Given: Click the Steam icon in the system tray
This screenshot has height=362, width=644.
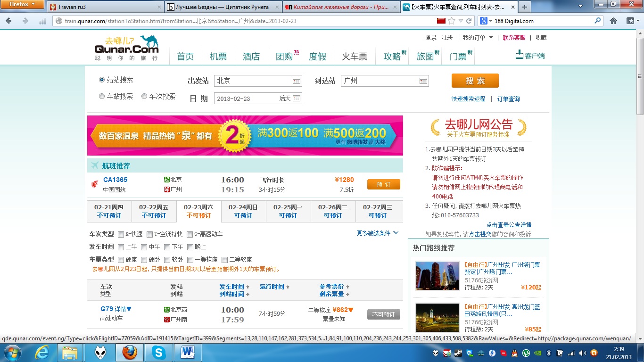Looking at the screenshot, I should 458,353.
